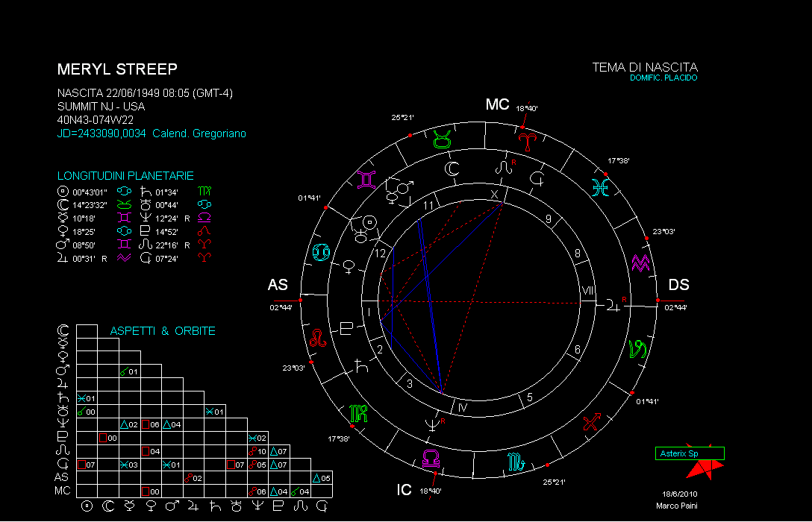Click the red Sagittarius arrow on the zodiac wheel
The height and width of the screenshot is (522, 812).
coord(591,421)
